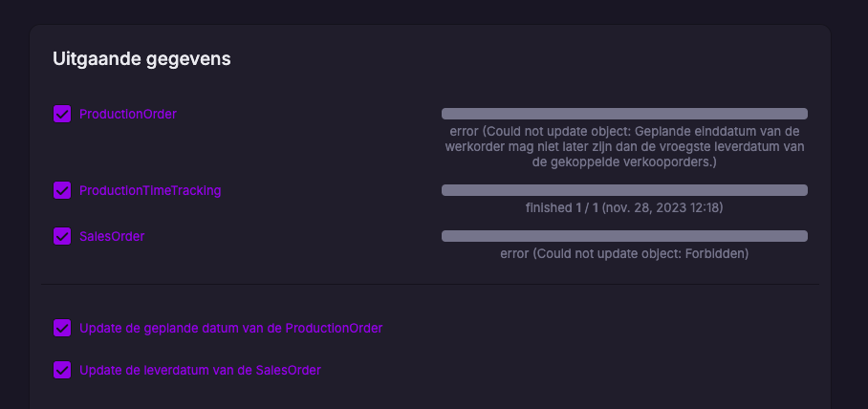The image size is (868, 409).
Task: Click the ProductionOrder 'Geplande einddatum' error message
Action: point(624,147)
